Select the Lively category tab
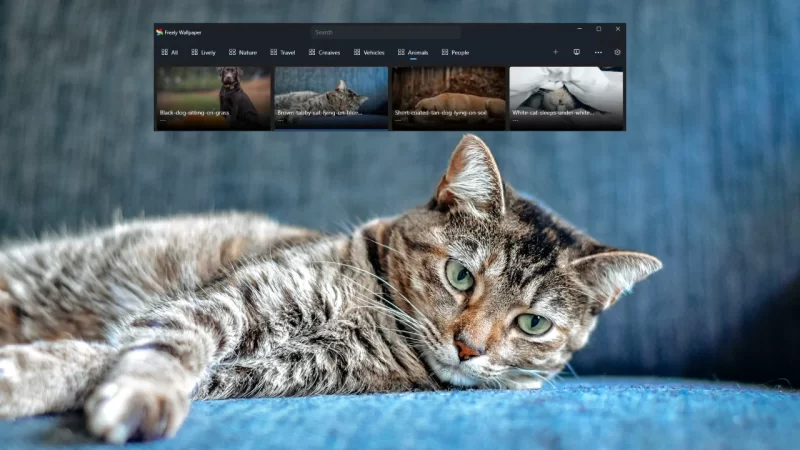The height and width of the screenshot is (450, 800). [x=203, y=52]
